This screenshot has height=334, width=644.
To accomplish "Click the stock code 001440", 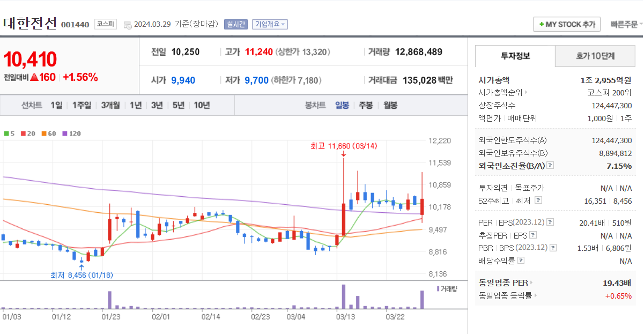I will coord(75,25).
